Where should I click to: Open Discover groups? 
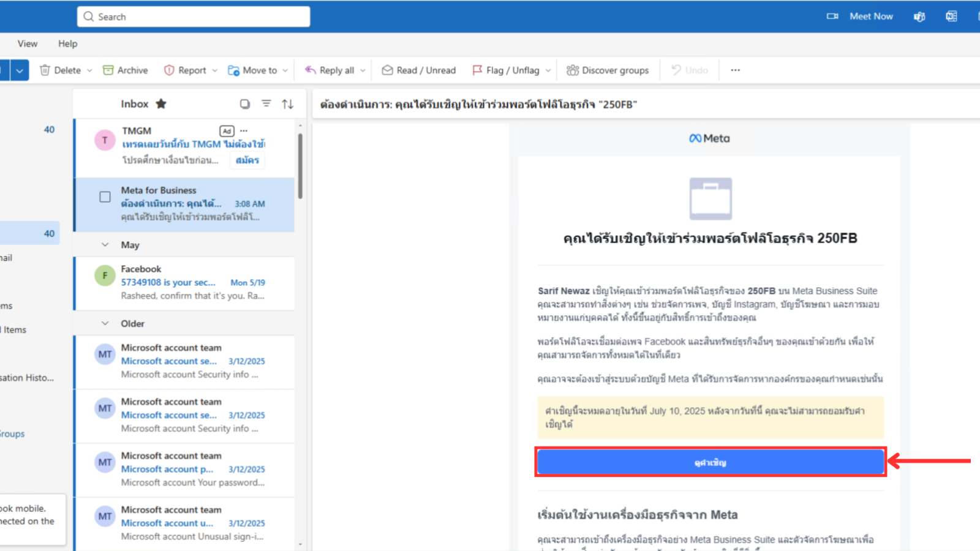click(x=607, y=70)
